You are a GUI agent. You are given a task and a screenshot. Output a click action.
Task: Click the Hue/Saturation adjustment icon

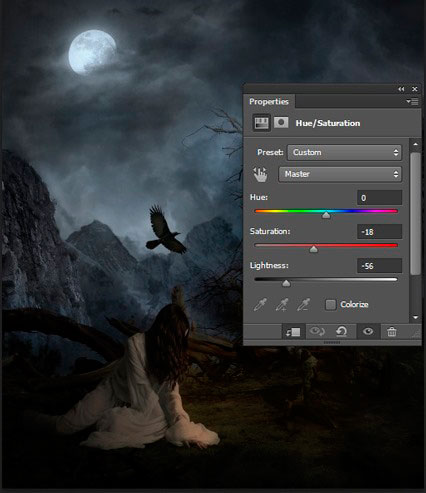point(261,123)
